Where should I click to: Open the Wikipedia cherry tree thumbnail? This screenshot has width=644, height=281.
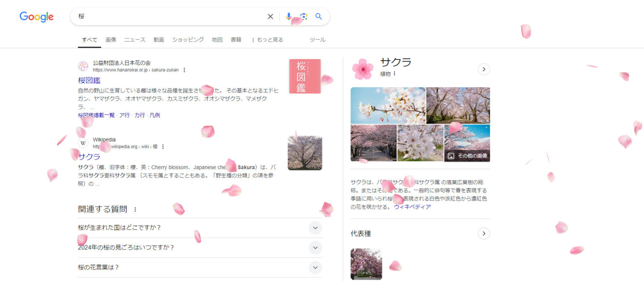tap(305, 153)
